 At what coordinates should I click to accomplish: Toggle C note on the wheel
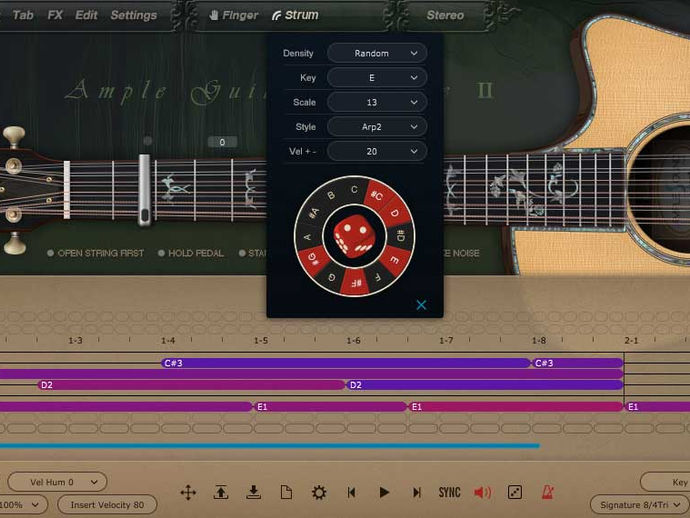pyautogui.click(x=355, y=189)
